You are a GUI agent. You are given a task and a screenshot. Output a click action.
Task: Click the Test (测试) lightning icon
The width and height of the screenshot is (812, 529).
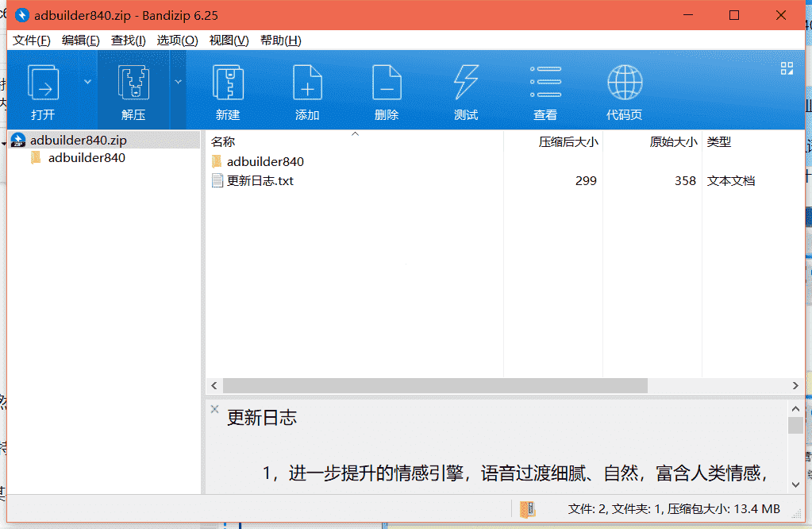[466, 83]
